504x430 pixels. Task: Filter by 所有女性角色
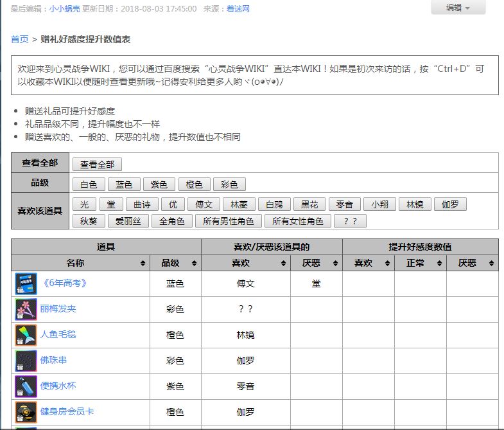pyautogui.click(x=298, y=221)
